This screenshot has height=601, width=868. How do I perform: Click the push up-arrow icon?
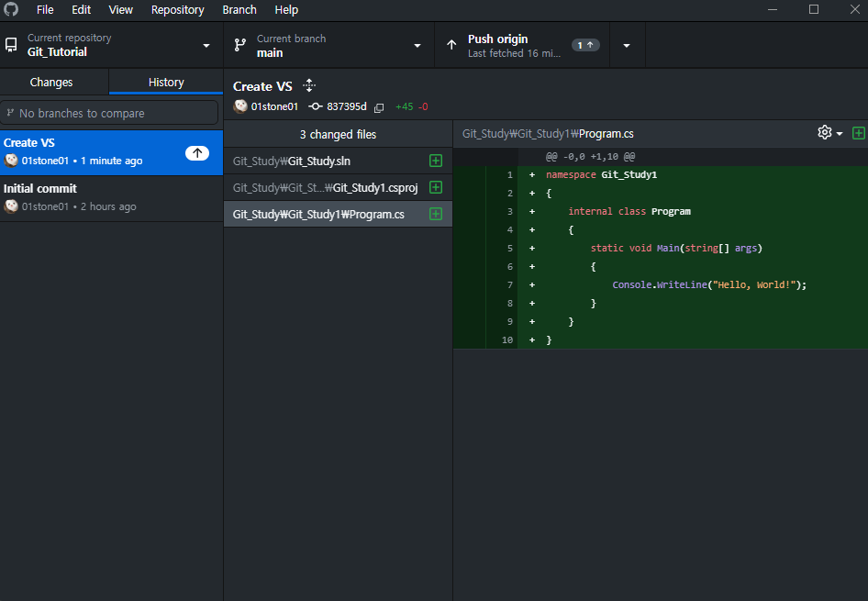point(451,45)
